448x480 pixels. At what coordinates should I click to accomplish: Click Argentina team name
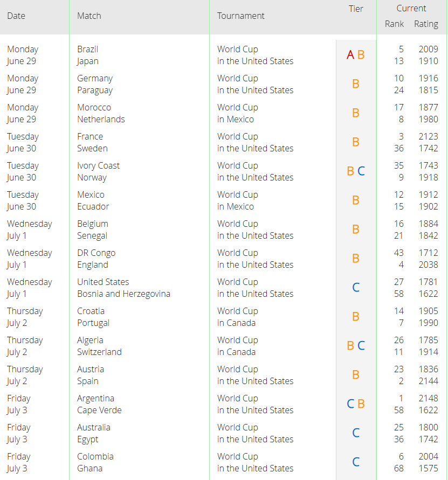(x=95, y=398)
